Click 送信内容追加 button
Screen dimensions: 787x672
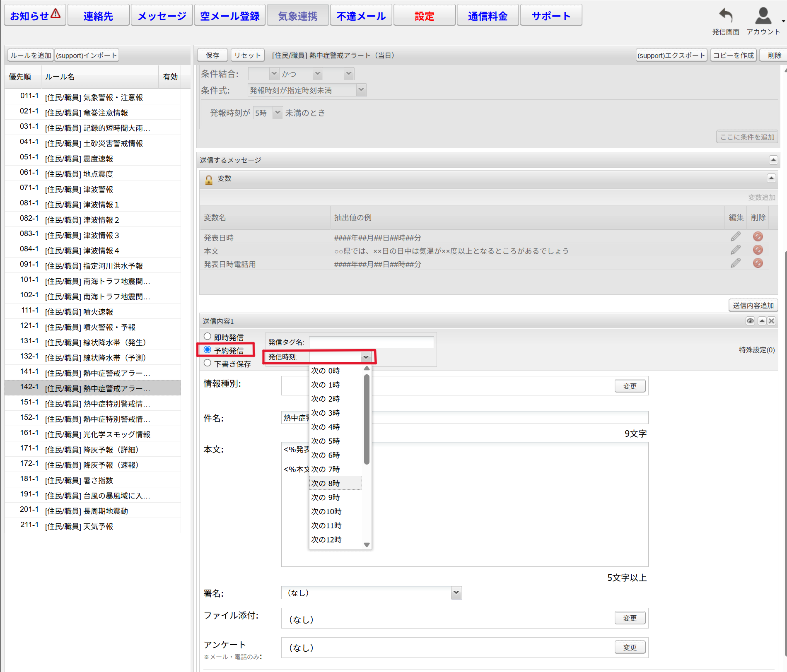[x=753, y=305]
